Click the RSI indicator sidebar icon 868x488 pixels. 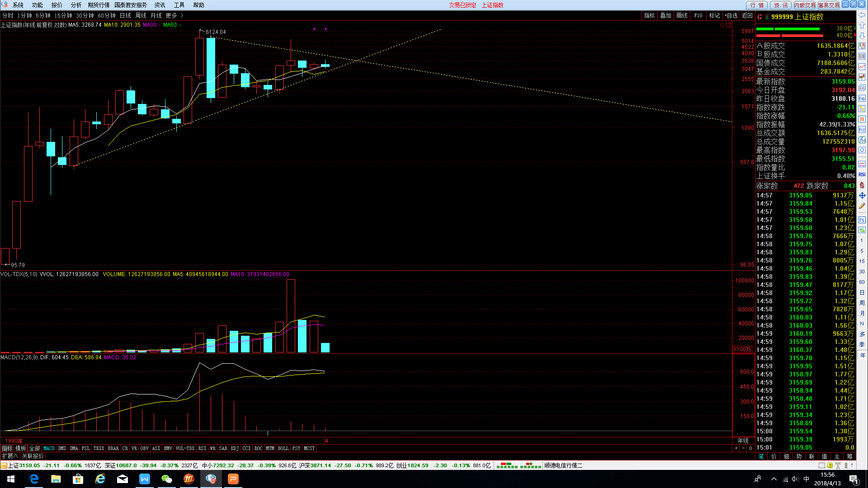862,174
